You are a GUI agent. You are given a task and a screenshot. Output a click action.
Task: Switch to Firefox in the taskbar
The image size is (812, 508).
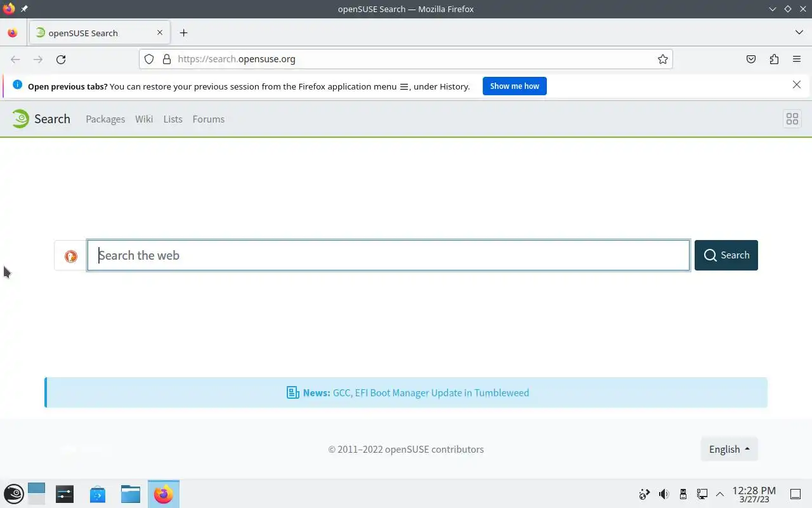coord(164,494)
